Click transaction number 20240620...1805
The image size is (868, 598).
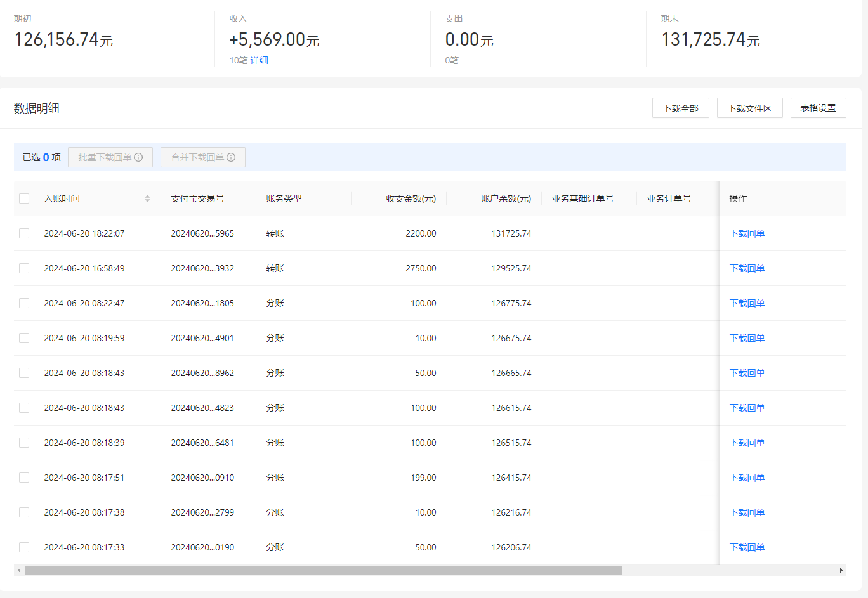click(x=202, y=303)
